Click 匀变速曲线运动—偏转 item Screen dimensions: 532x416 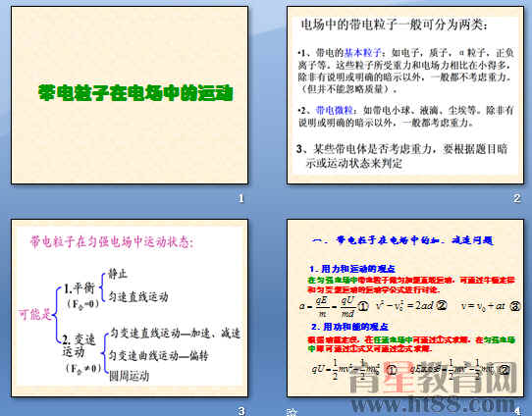159,355
